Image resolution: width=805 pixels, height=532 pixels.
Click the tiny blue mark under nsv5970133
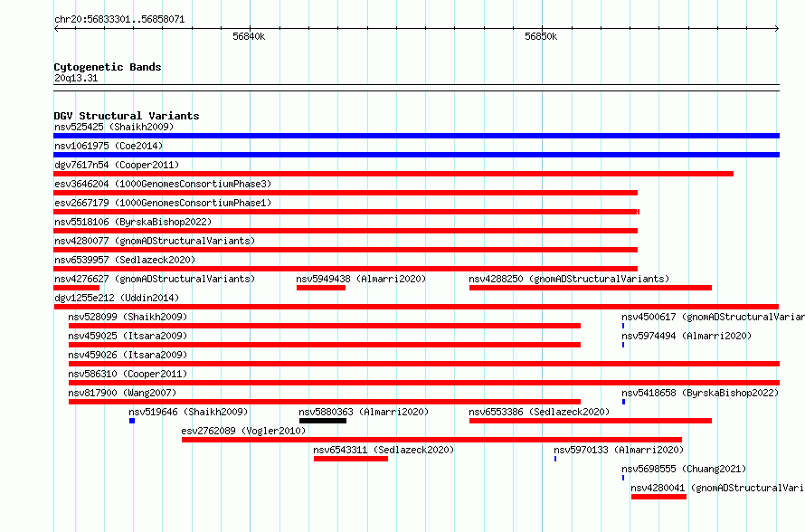555,459
